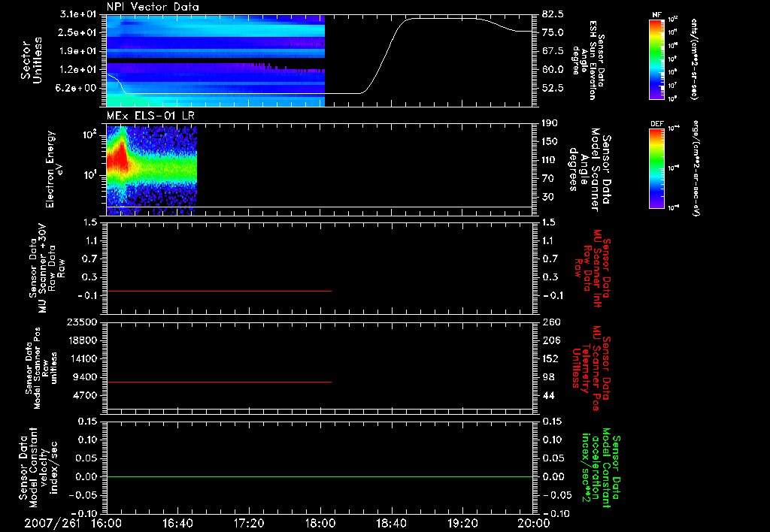Click the 18:40 time axis label

pyautogui.click(x=391, y=523)
